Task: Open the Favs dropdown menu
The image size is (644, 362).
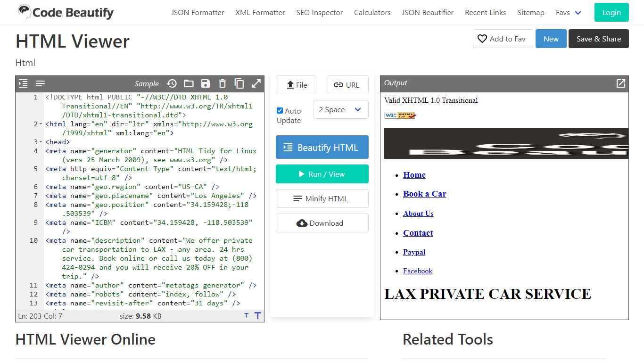Action: (568, 13)
